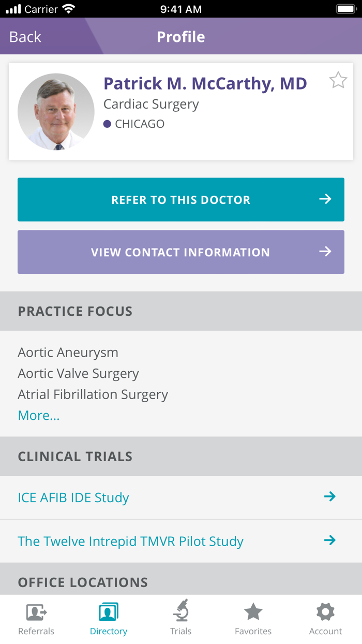Tap the Wi-Fi status icon

coord(68,9)
